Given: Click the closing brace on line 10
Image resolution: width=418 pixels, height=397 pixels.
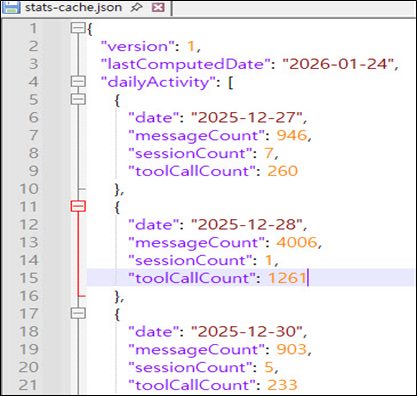Looking at the screenshot, I should [x=117, y=189].
